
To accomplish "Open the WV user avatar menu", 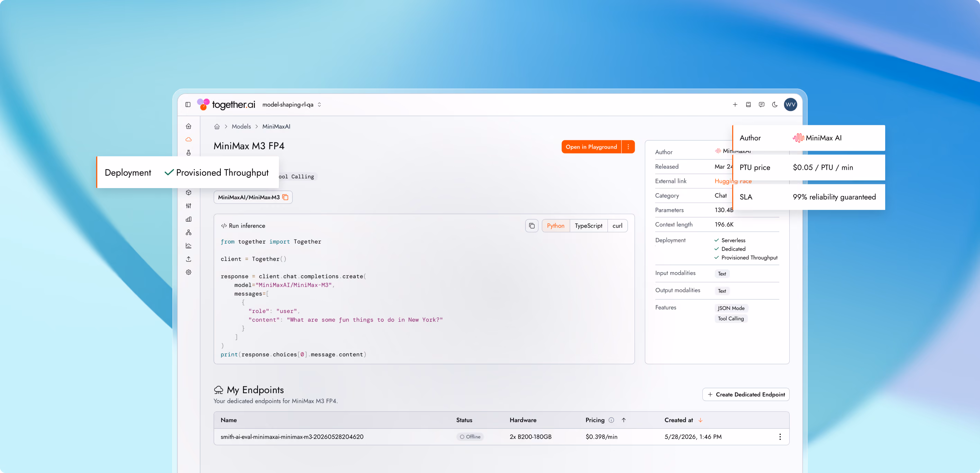I will pyautogui.click(x=791, y=104).
